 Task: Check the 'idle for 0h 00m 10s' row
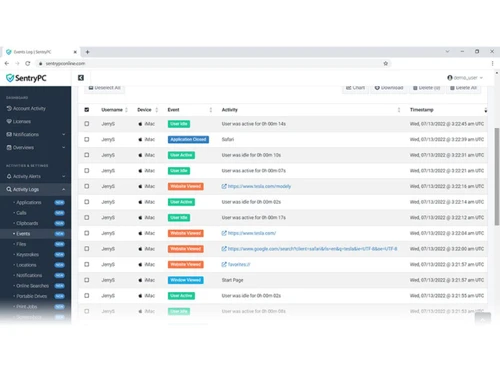(x=87, y=155)
